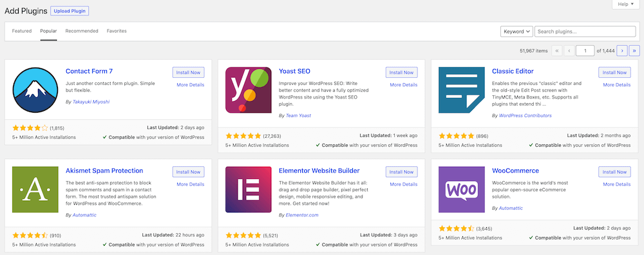Click 'Last Updated: 2 months ago' text

(599, 135)
